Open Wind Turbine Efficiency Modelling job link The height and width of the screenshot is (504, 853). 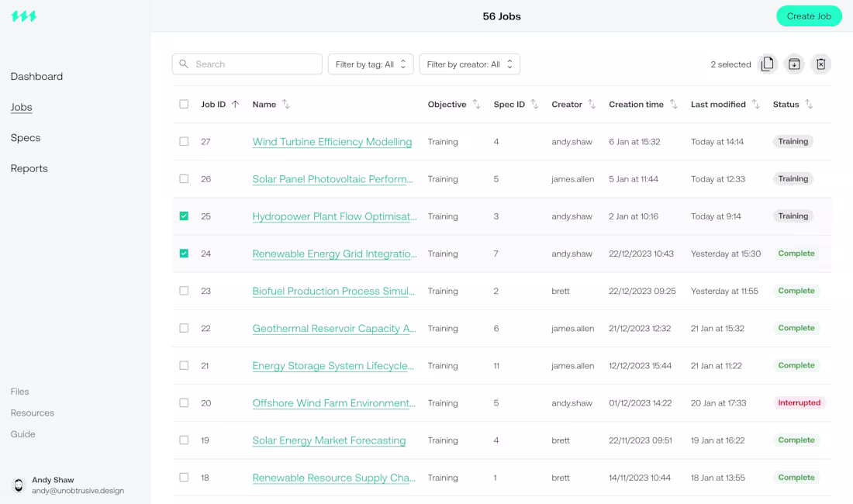point(332,142)
